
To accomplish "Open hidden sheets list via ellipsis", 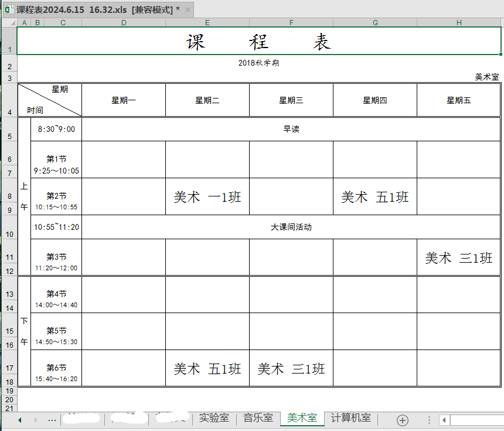I will (52, 420).
